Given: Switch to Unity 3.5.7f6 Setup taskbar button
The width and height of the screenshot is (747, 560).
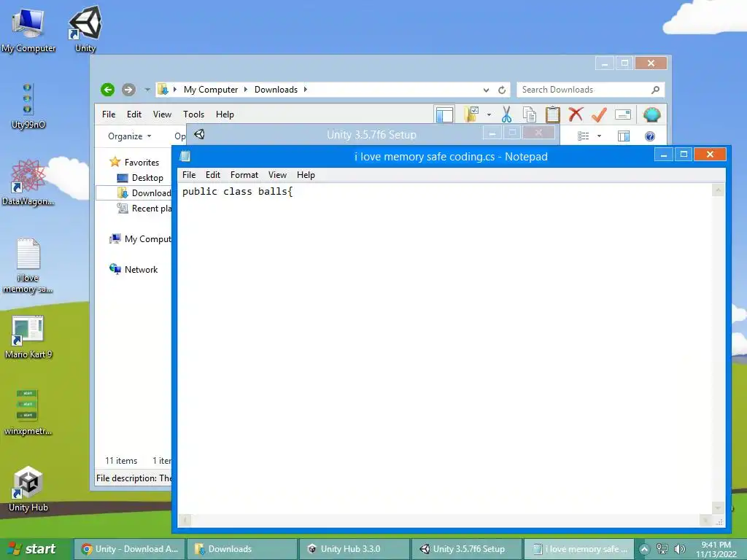Looking at the screenshot, I should [466, 549].
